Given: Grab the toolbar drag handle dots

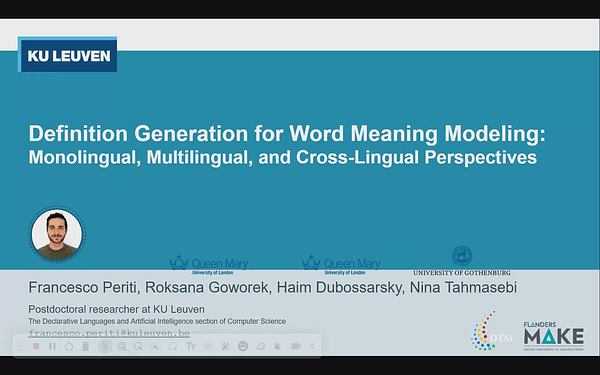Looking at the screenshot, I should point(20,346).
